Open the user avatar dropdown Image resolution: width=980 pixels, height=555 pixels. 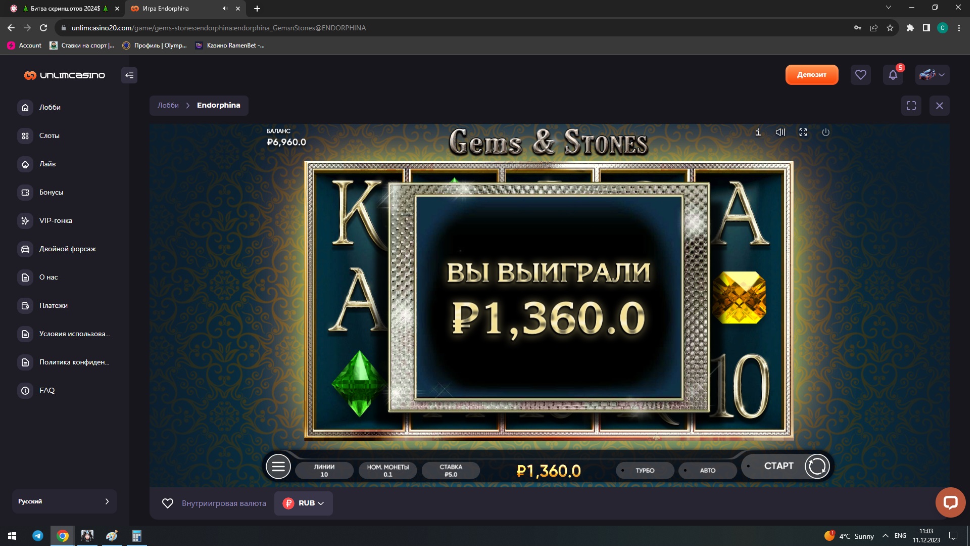(x=932, y=75)
